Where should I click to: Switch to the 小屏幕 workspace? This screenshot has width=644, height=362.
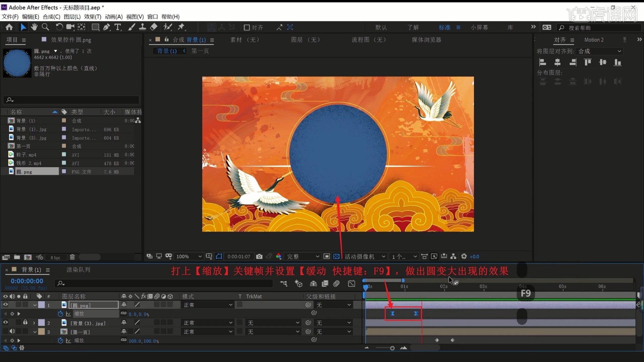(x=479, y=27)
